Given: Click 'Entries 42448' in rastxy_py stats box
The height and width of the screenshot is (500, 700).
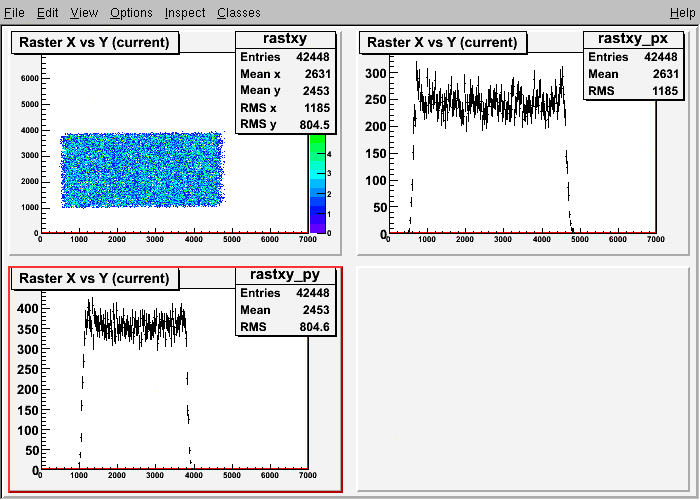Looking at the screenshot, I should (285, 293).
